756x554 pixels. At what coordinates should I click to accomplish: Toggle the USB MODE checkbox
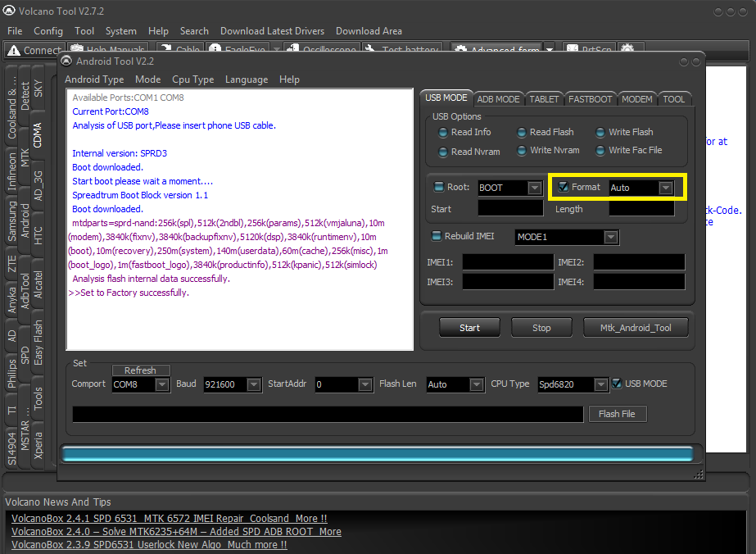tap(617, 384)
